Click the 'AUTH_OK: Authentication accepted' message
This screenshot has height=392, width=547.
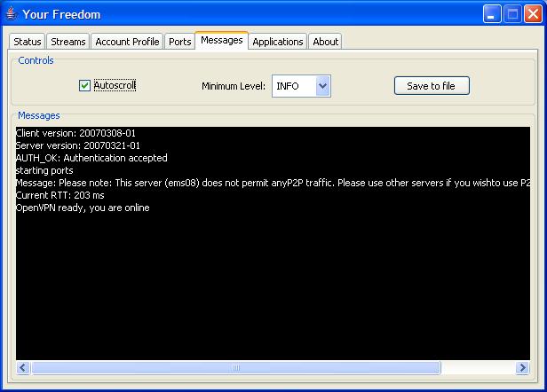(x=91, y=158)
